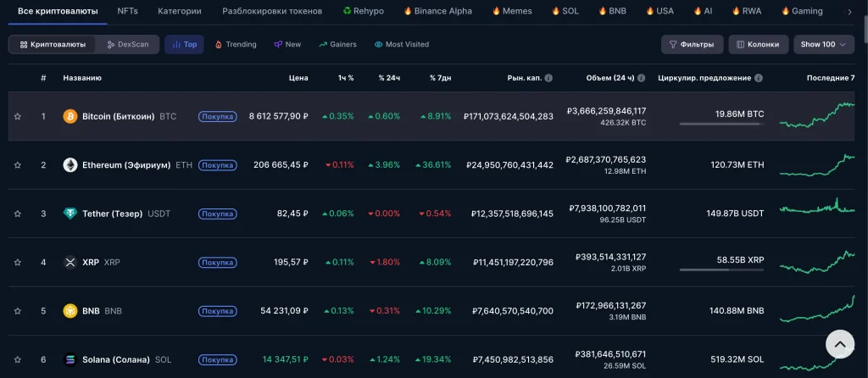
Task: Open the Колонки columns button
Action: point(758,44)
